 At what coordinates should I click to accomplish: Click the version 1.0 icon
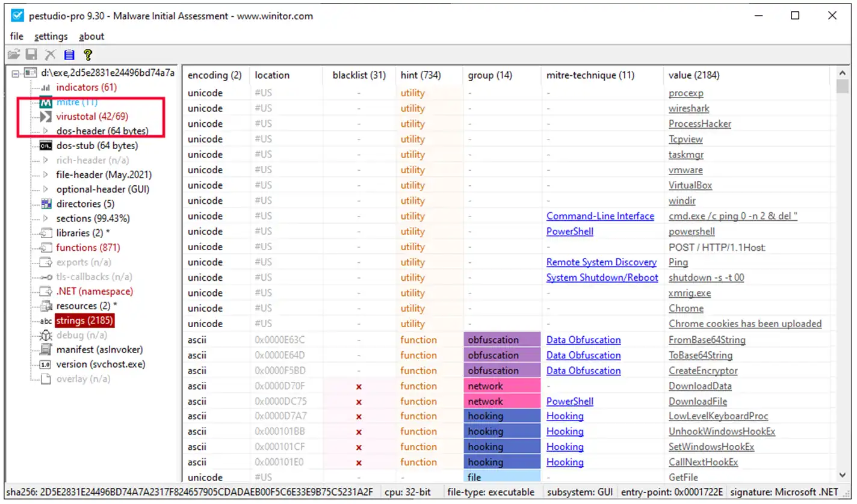46,364
